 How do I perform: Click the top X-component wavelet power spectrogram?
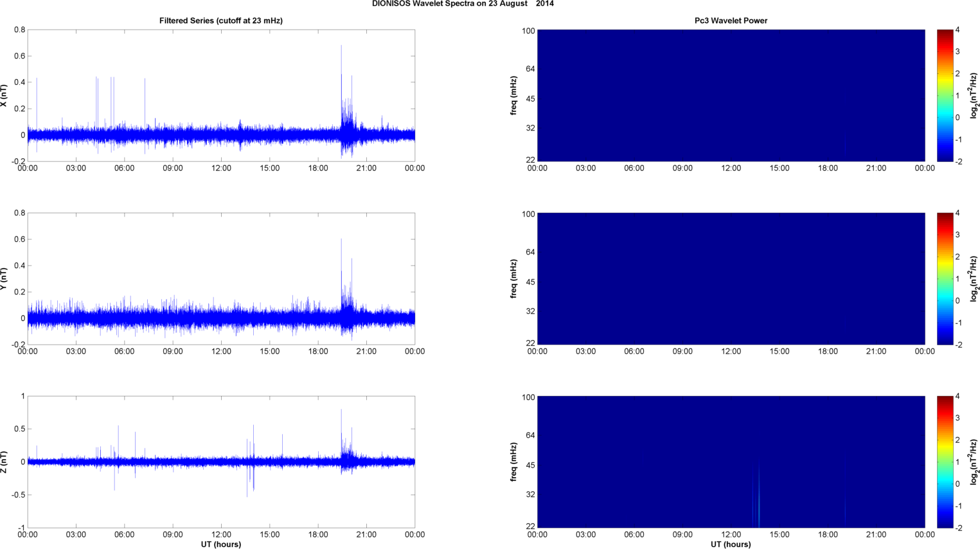coord(731,95)
